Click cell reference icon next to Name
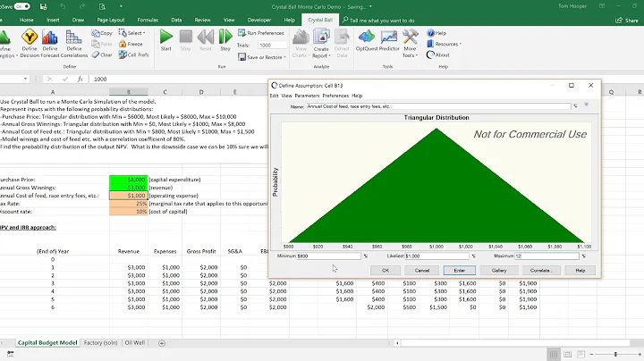Screen dimensions: 644x361 (x=575, y=106)
